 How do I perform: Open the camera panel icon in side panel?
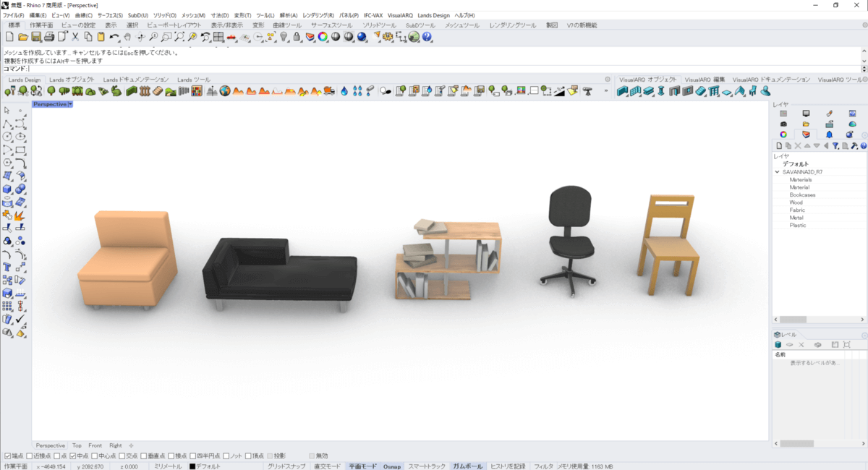tap(783, 124)
